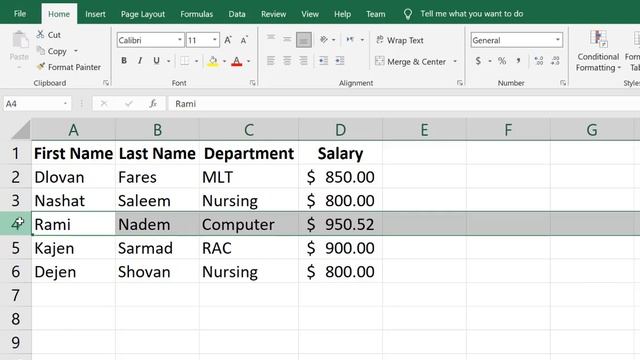Click Tell me what you want to do

point(471,13)
